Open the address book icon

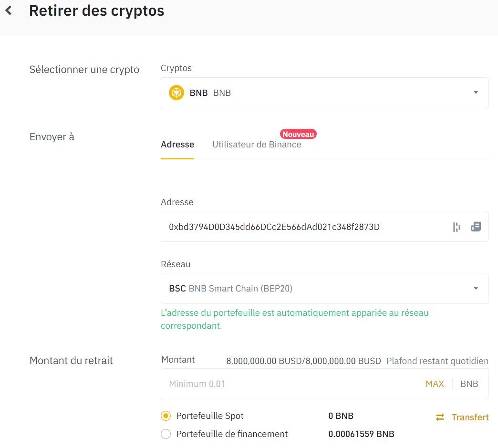(x=476, y=227)
